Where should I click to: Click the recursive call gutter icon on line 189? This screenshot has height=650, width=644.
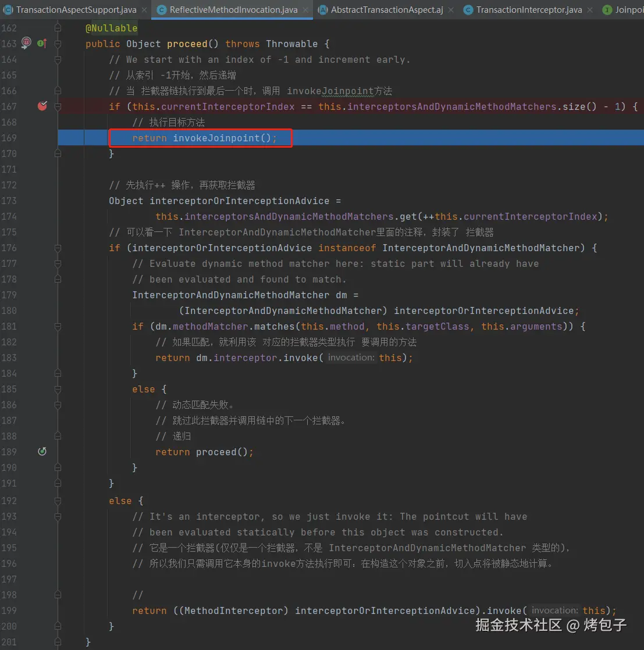(42, 451)
